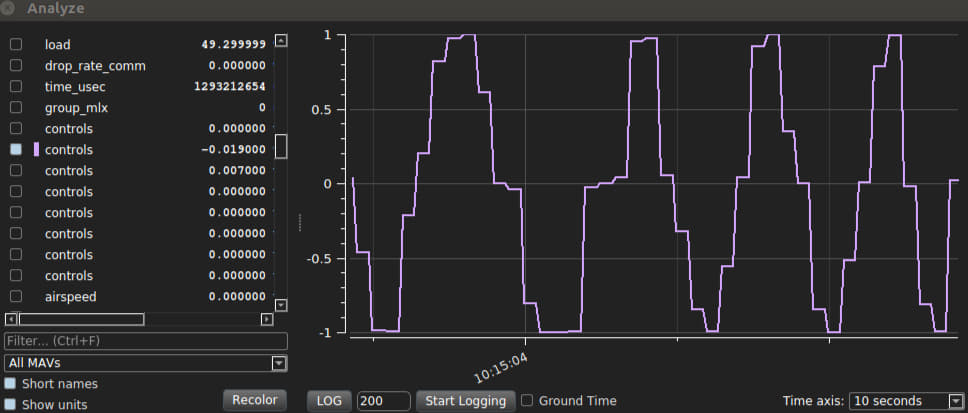Click the vertical scrollbar handle in curve list
This screenshot has width=968, height=413.
click(281, 146)
